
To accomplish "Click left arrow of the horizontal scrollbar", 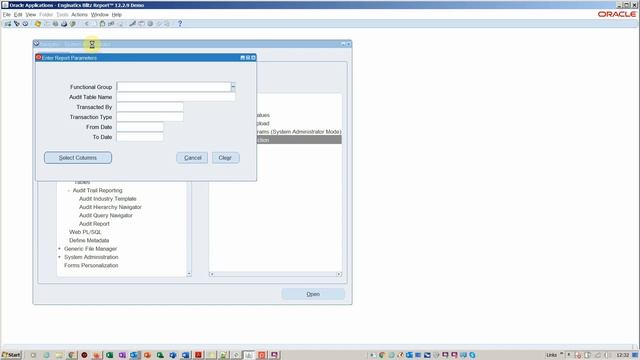I will (x=211, y=274).
